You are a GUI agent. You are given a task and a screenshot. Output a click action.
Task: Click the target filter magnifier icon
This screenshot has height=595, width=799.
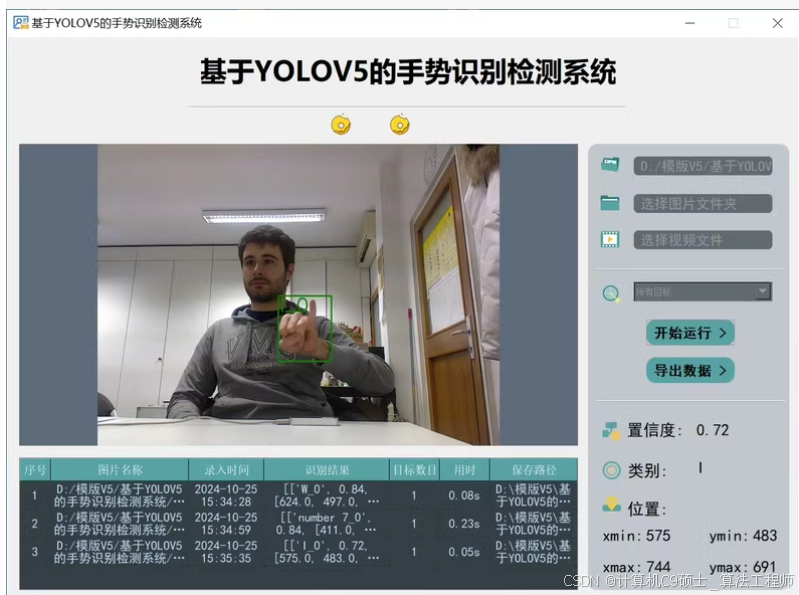(611, 293)
